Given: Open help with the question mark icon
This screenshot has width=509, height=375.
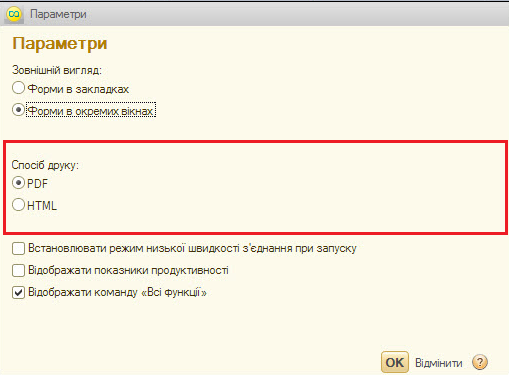Looking at the screenshot, I should 480,362.
